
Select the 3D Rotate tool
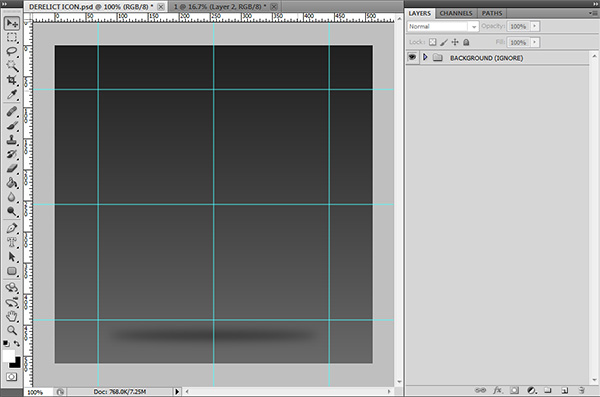[12, 288]
